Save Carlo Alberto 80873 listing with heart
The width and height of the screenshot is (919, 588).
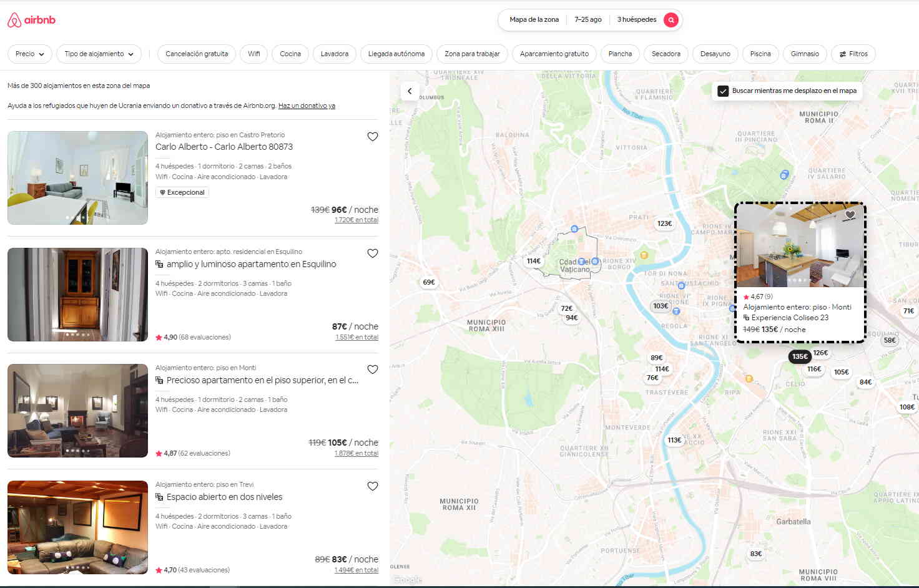coord(373,137)
